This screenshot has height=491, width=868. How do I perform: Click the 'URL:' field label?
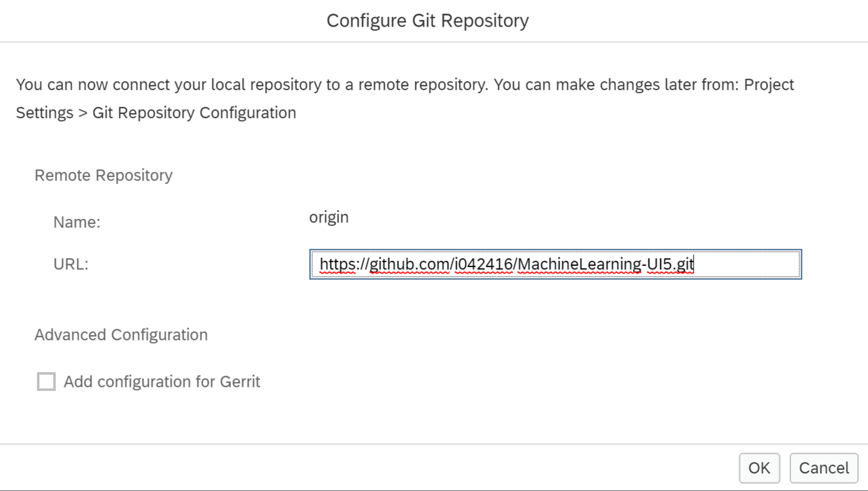(x=71, y=264)
